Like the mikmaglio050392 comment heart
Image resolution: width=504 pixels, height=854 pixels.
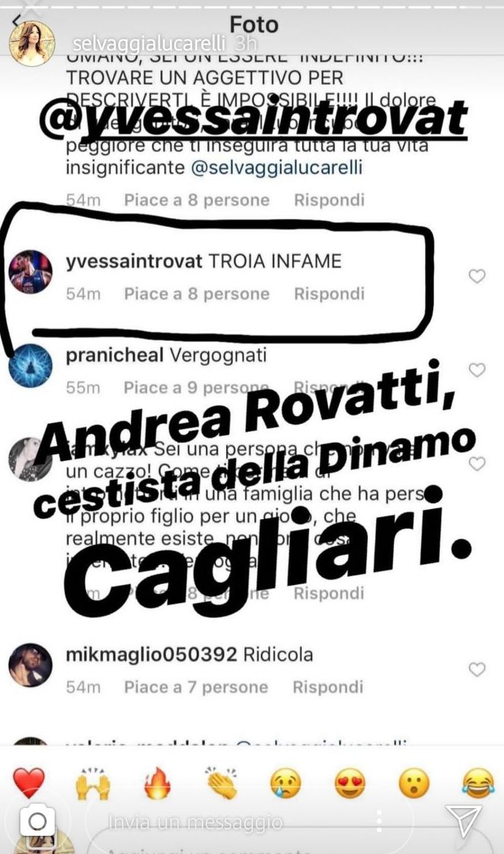[x=477, y=669]
